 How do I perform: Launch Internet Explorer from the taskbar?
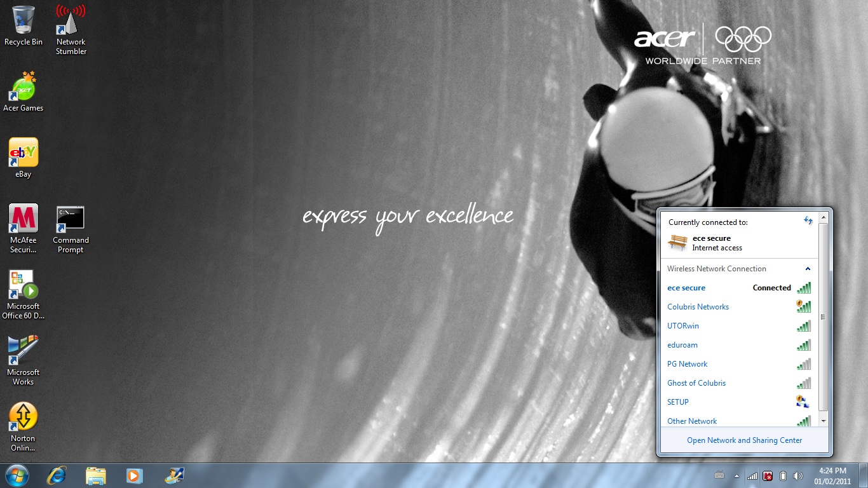57,475
